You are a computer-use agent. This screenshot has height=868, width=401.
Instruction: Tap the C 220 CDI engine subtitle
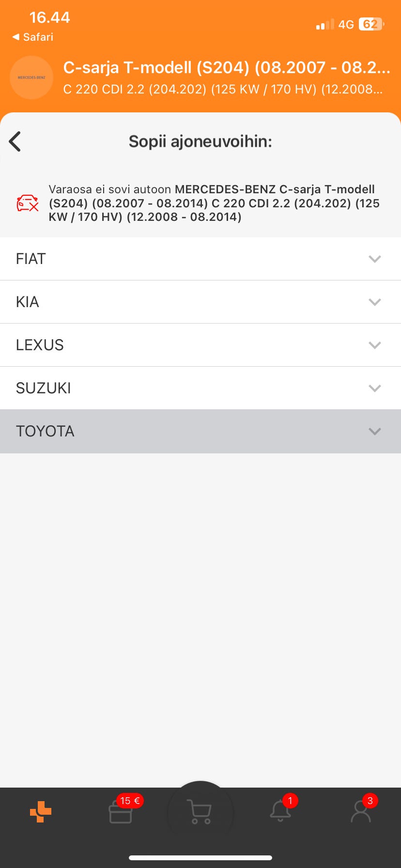(x=223, y=89)
